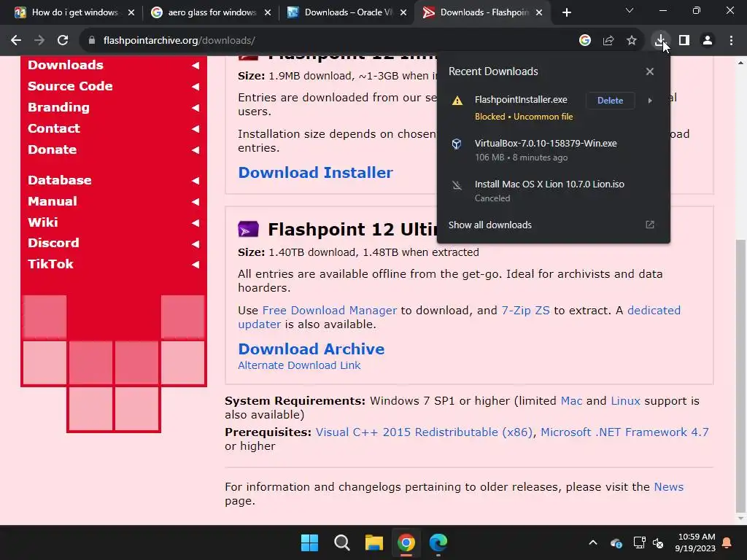Open downloads page via external link icon
Viewport: 747px width, 560px height.
click(650, 225)
